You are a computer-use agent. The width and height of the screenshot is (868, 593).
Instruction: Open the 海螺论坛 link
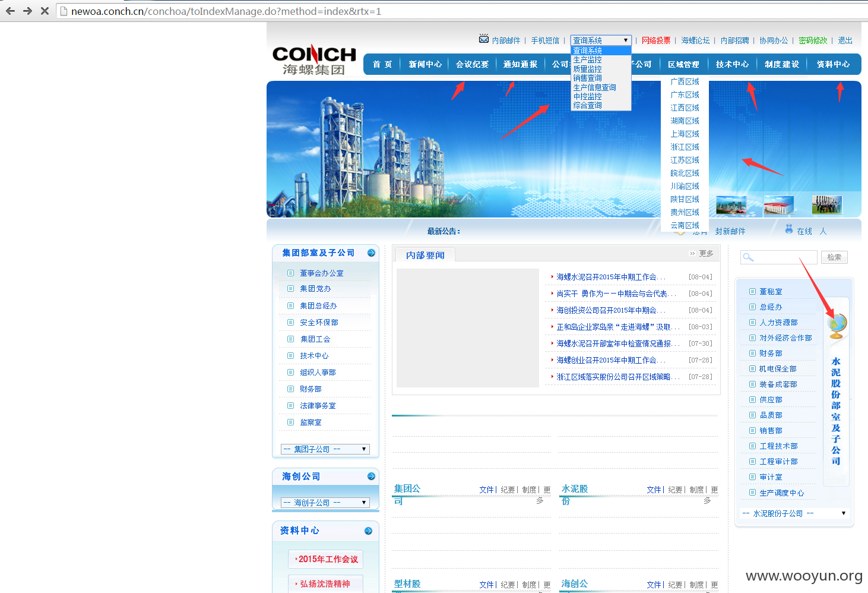695,40
